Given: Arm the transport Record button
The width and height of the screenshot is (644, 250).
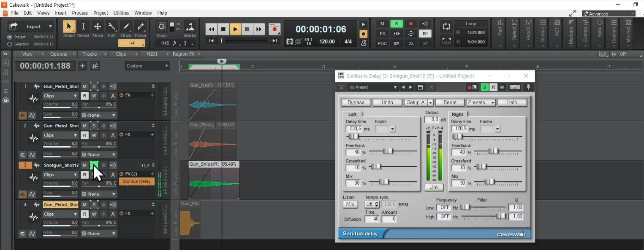Looking at the screenshot, I should coord(274,29).
